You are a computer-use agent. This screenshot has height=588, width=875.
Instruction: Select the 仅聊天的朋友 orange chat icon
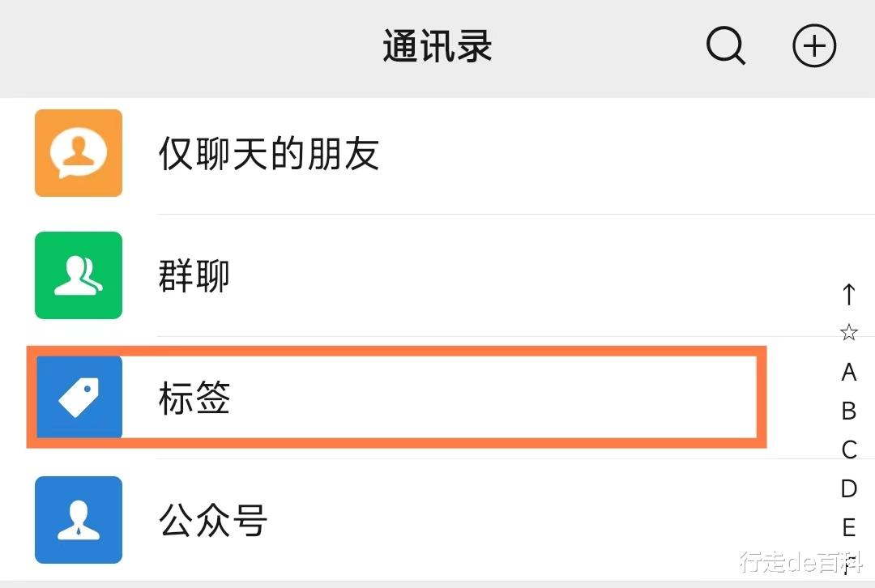point(78,153)
